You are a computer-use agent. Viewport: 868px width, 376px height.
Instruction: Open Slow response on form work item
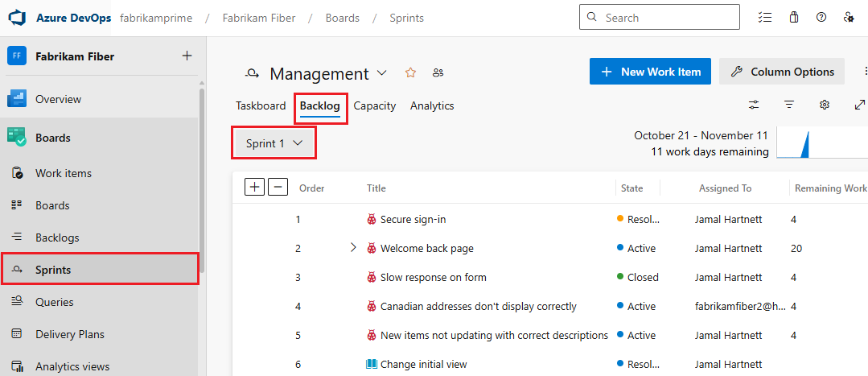434,278
